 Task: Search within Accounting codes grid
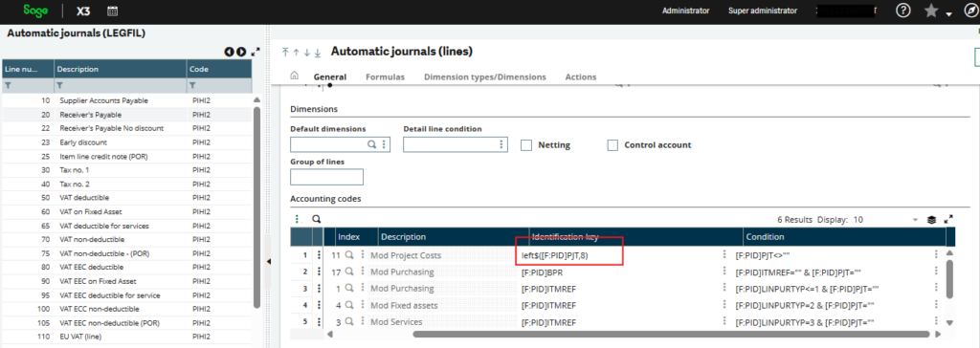(x=316, y=219)
